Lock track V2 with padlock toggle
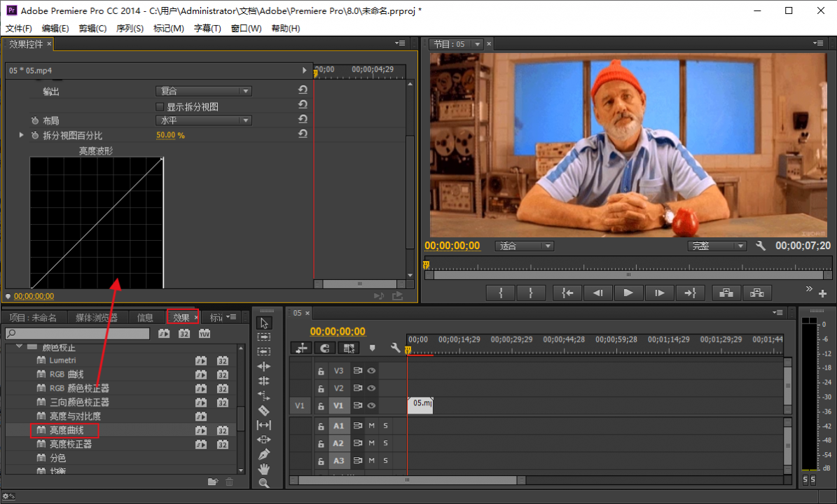 point(321,388)
